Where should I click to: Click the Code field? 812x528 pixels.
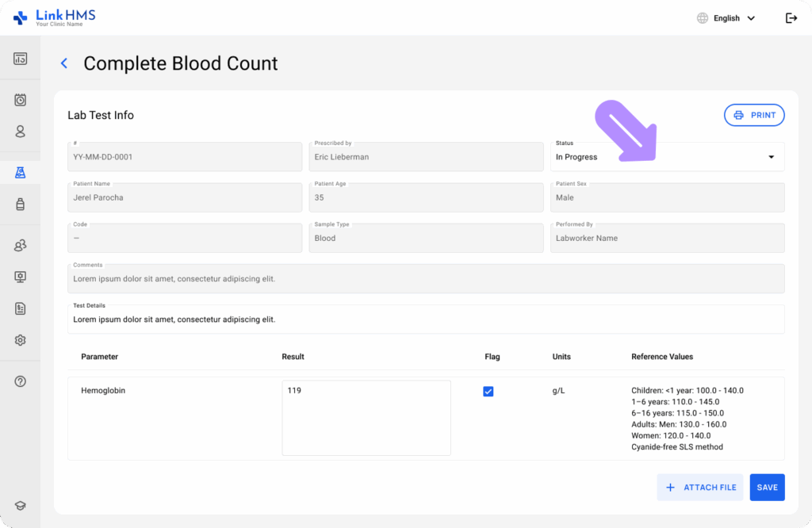click(x=185, y=238)
